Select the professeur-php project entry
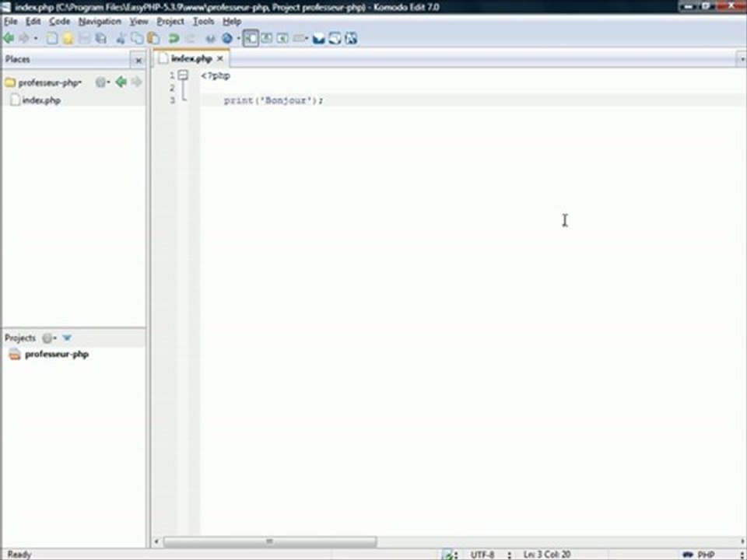Screen dimensions: 747x560 click(x=57, y=355)
